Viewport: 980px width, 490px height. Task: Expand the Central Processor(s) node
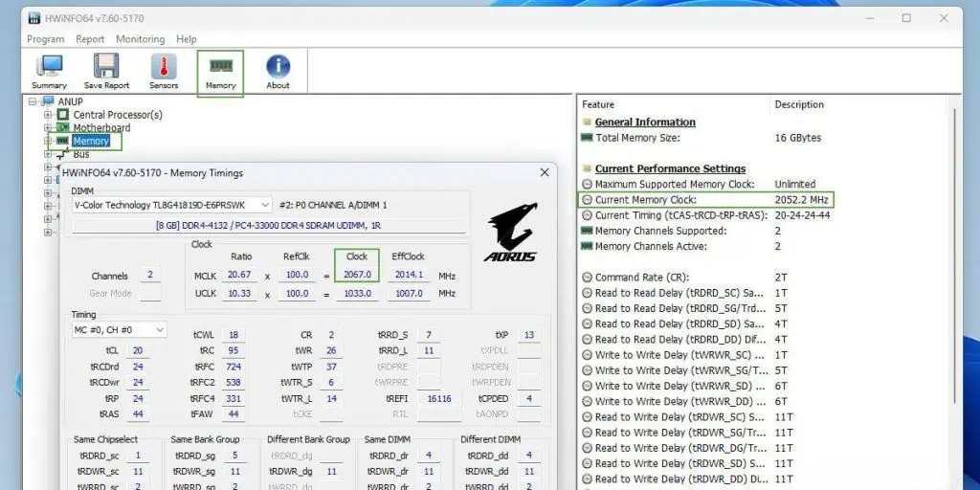pos(48,115)
